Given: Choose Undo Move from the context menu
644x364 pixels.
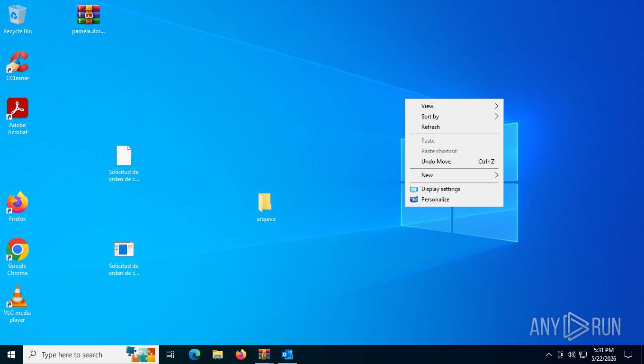Looking at the screenshot, I should coord(454,162).
